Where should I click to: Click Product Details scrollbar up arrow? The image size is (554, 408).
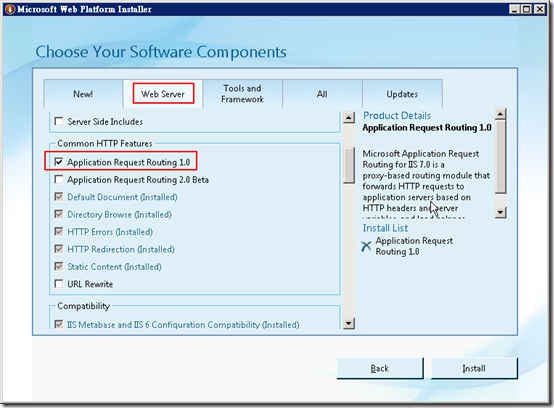(501, 114)
